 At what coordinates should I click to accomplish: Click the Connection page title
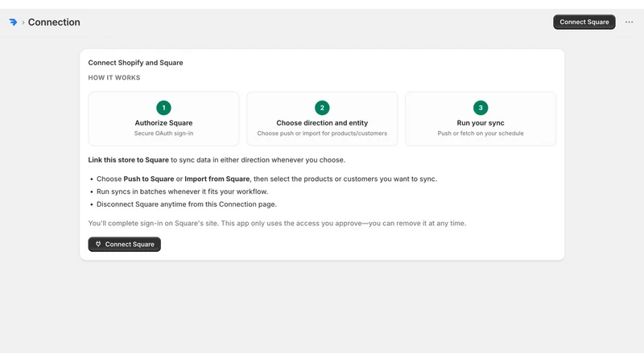click(x=54, y=23)
